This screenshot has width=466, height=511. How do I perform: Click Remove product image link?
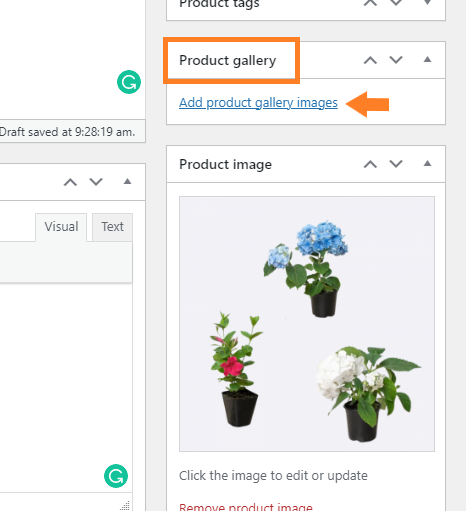pyautogui.click(x=246, y=507)
